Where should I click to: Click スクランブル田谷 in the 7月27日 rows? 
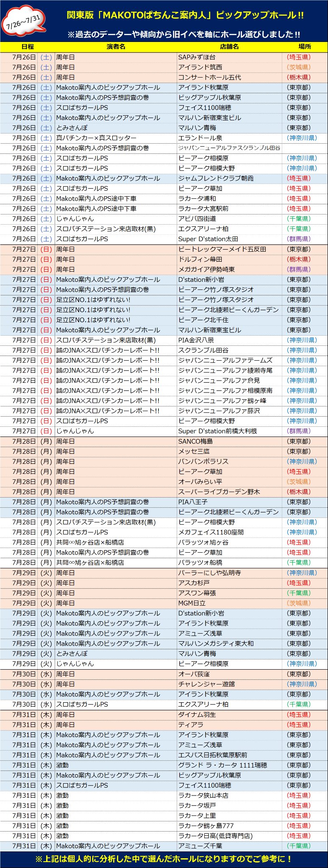(229, 350)
